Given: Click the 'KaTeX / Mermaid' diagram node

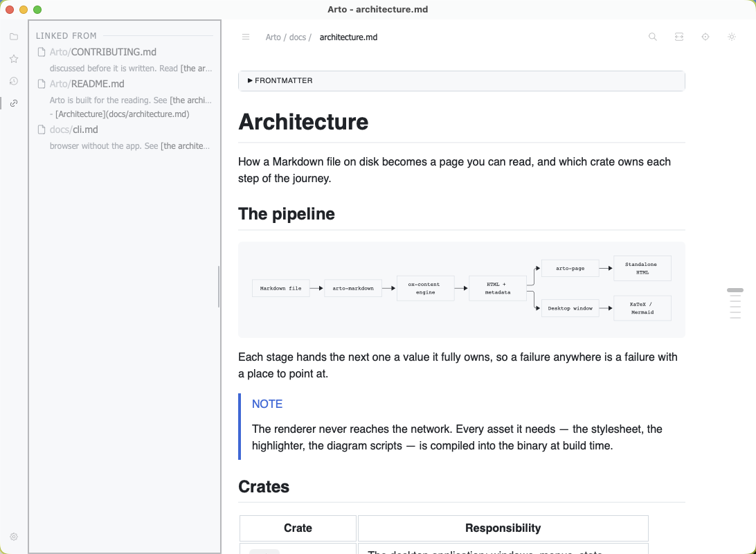Looking at the screenshot, I should click(x=642, y=308).
